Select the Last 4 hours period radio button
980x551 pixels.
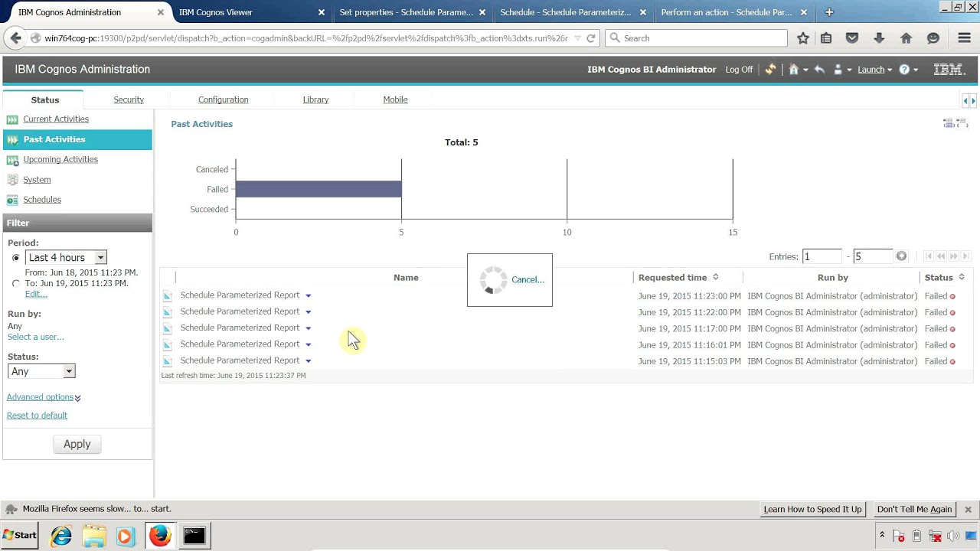[16, 258]
